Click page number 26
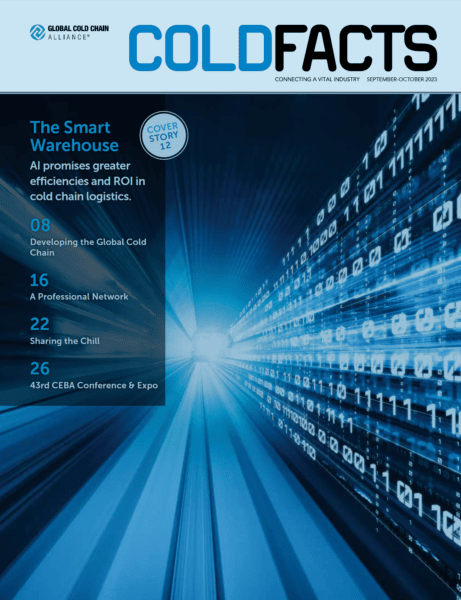The width and height of the screenshot is (461, 600). click(x=40, y=368)
